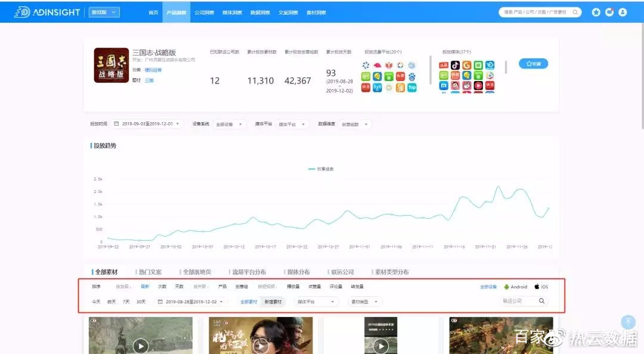This screenshot has width=644, height=354.
Task: Click the magnifier icon in top search
Action: click(x=575, y=13)
